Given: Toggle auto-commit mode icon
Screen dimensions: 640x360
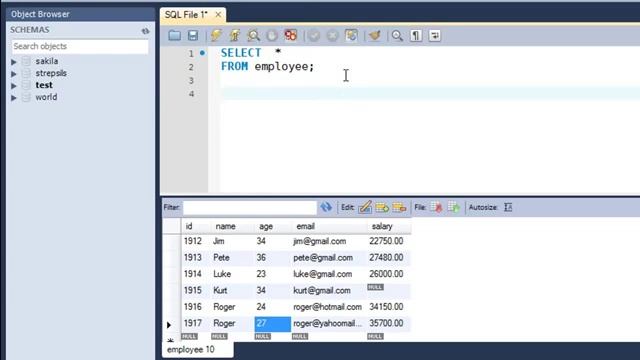Looking at the screenshot, I should pyautogui.click(x=351, y=36).
